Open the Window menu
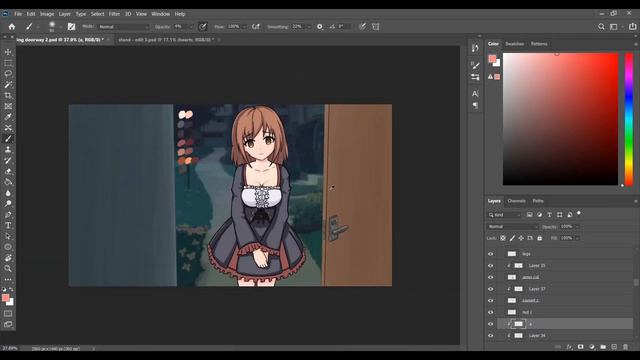 pos(160,14)
